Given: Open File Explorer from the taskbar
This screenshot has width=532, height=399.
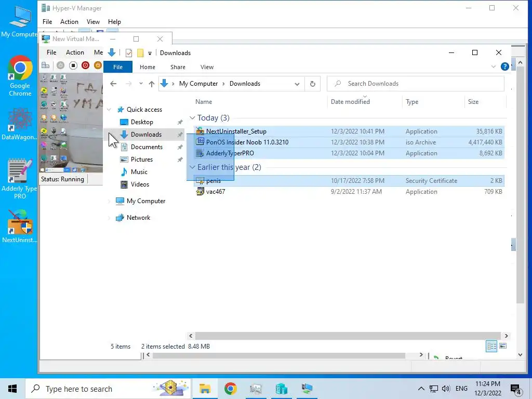Looking at the screenshot, I should coord(205,389).
